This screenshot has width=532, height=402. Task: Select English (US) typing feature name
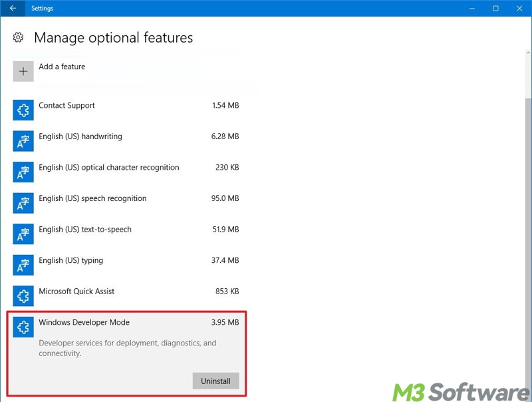coord(71,260)
